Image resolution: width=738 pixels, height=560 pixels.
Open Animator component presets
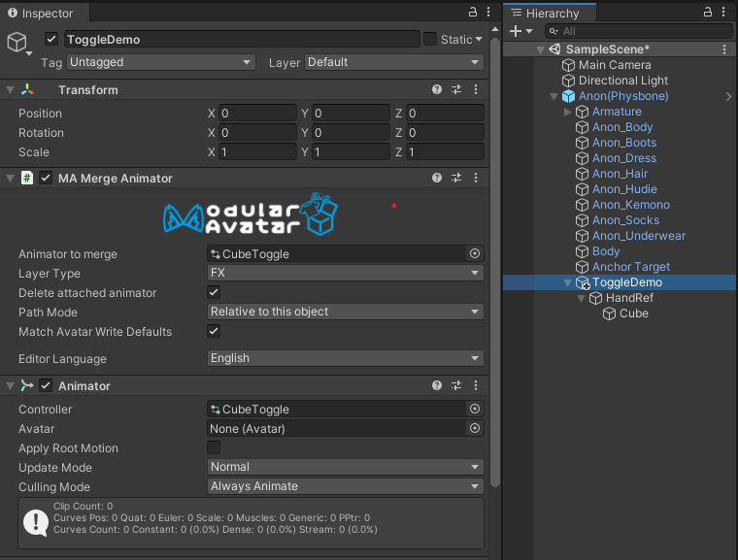click(456, 385)
